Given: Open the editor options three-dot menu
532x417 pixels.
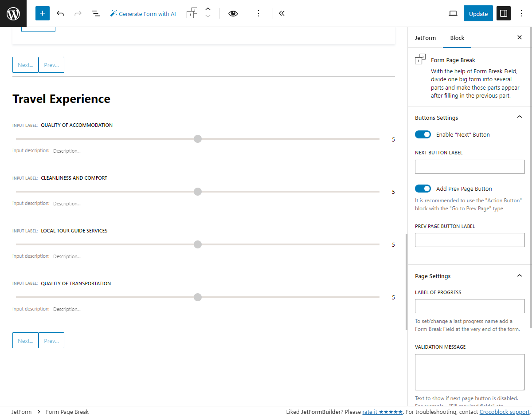Looking at the screenshot, I should pos(521,13).
